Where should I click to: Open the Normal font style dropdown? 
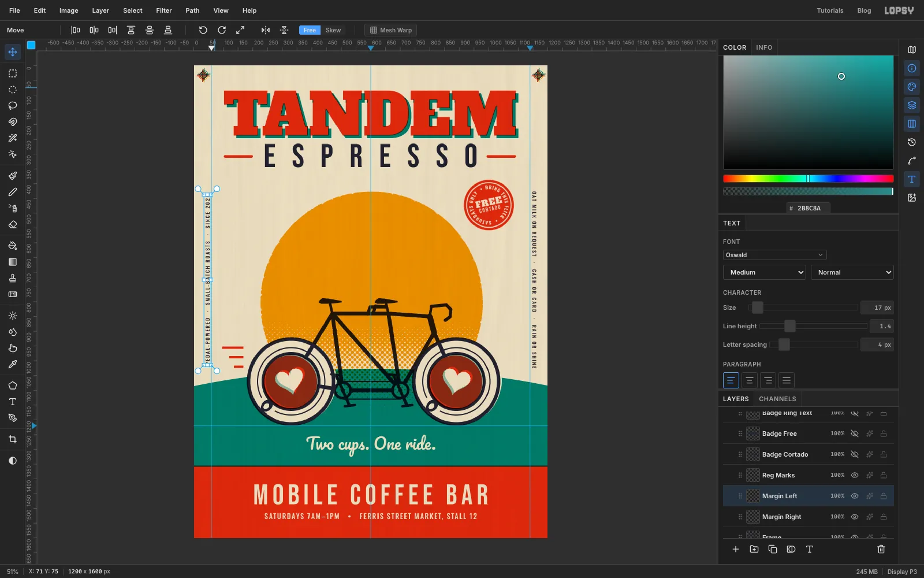[852, 272]
